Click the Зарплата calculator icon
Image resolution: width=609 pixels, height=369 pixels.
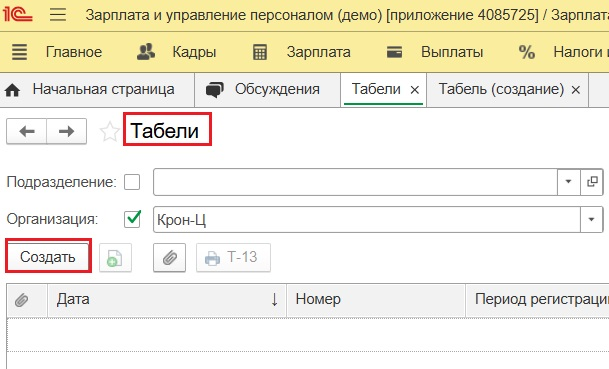260,52
